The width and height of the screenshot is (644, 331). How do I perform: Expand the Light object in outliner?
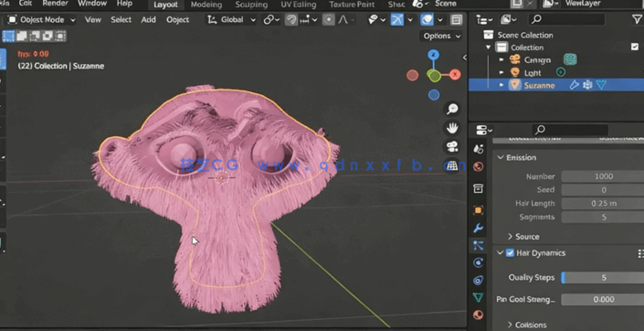(x=501, y=73)
